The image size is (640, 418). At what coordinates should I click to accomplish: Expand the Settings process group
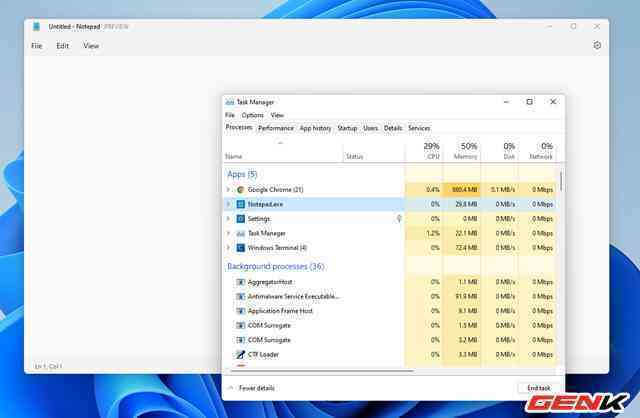point(229,219)
